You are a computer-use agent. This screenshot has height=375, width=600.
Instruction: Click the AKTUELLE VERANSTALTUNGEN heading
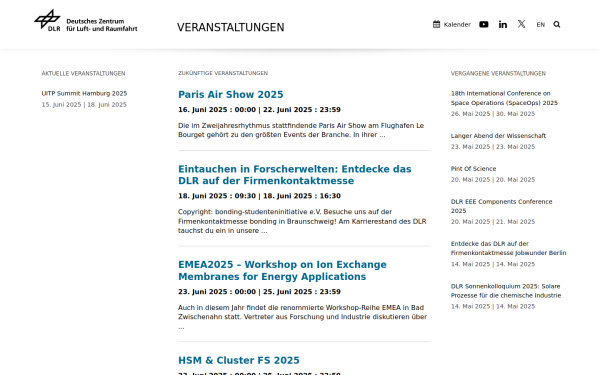[x=83, y=73]
